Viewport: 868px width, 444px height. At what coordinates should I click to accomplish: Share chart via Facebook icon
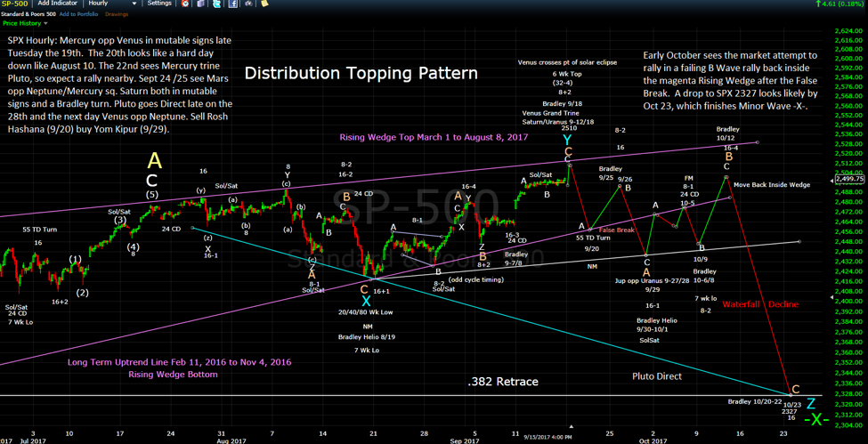233,4
